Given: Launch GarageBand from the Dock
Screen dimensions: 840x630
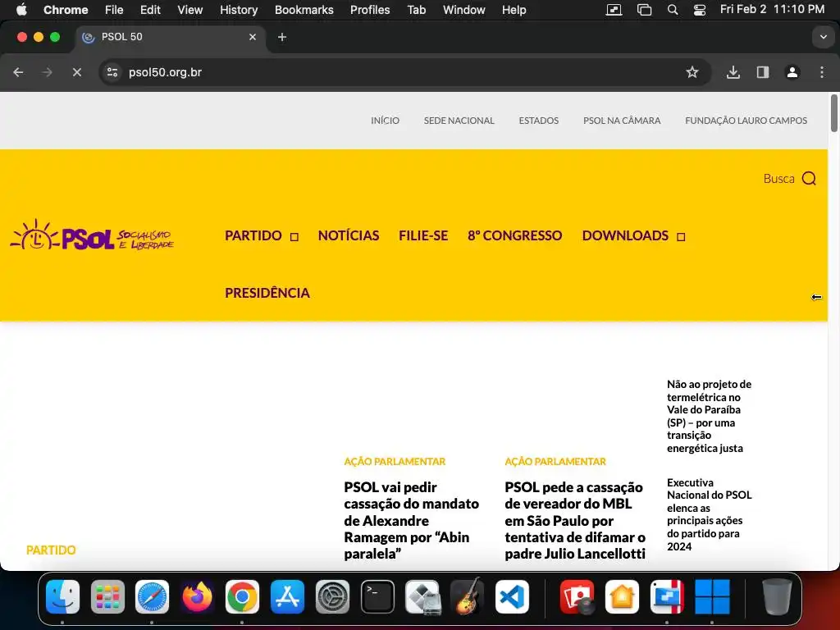Looking at the screenshot, I should tap(467, 597).
